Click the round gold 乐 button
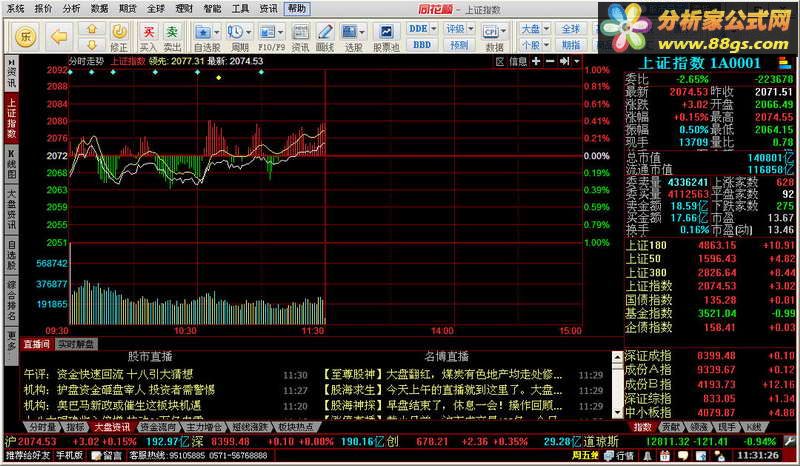The height and width of the screenshot is (466, 800). [x=25, y=37]
